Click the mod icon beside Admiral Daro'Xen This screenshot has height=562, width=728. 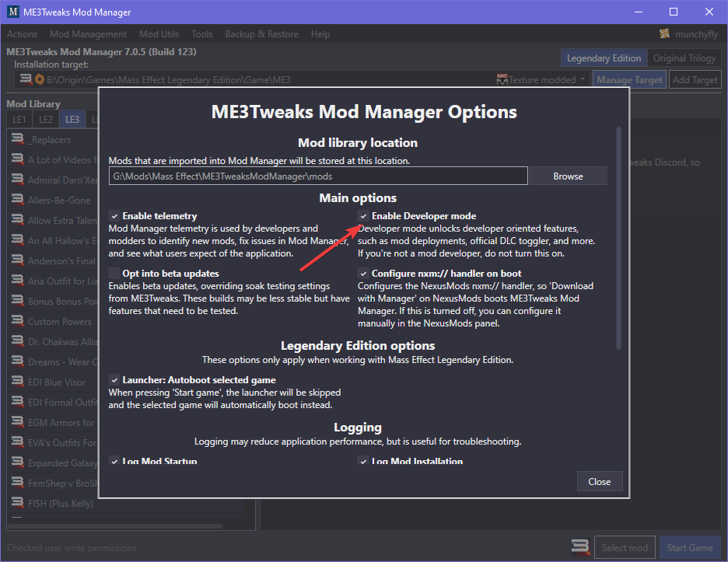point(18,179)
